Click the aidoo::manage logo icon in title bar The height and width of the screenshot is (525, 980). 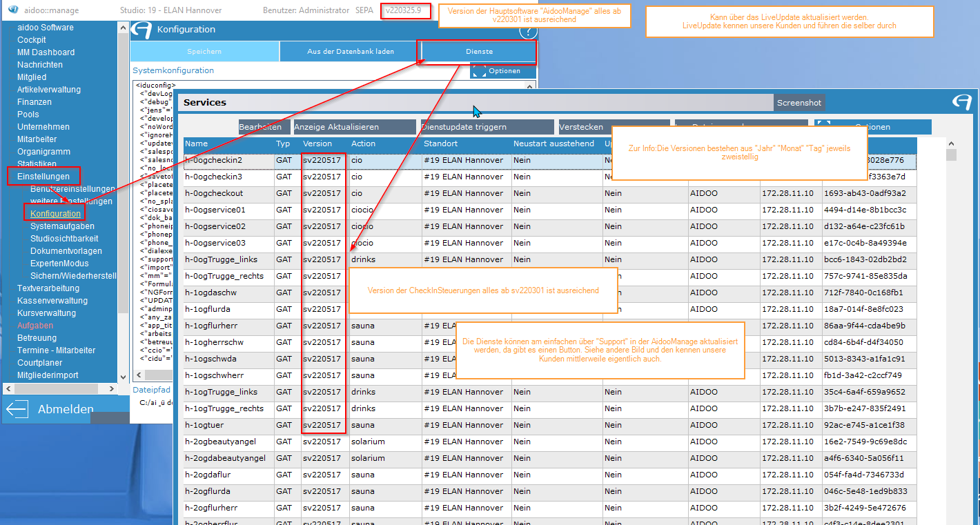(x=12, y=10)
